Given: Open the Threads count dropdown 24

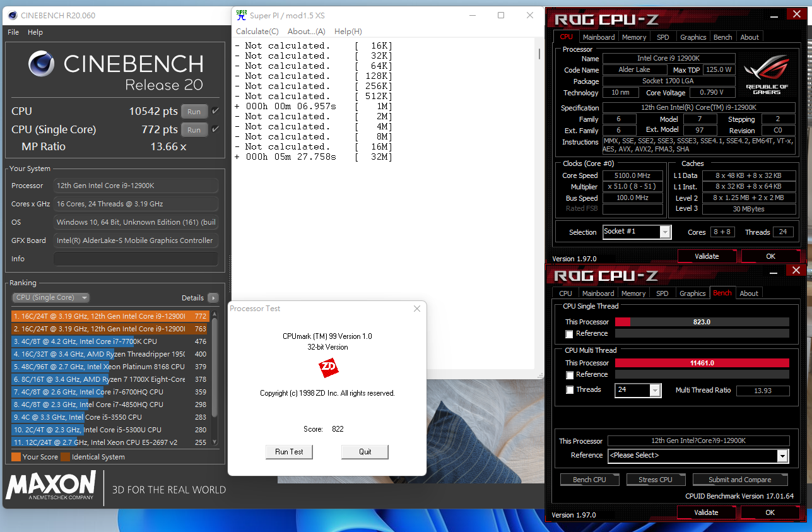Looking at the screenshot, I should pos(638,390).
